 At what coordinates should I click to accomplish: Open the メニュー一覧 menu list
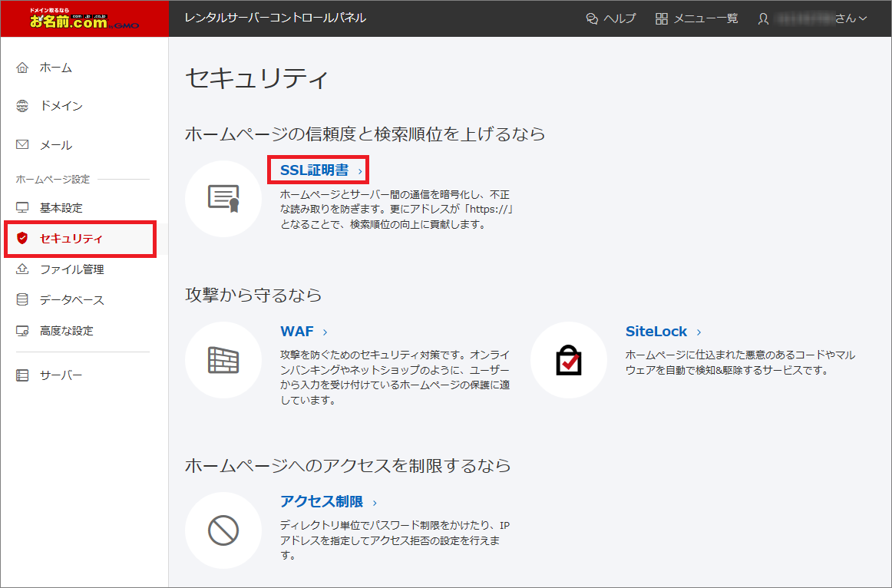coord(696,18)
